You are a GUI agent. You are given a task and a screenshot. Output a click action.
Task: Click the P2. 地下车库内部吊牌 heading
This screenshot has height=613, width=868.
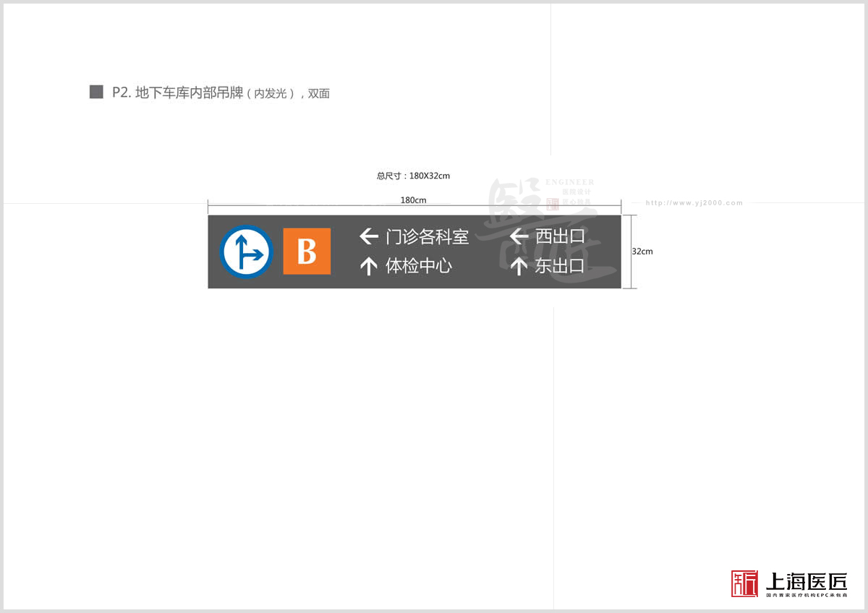coord(177,93)
